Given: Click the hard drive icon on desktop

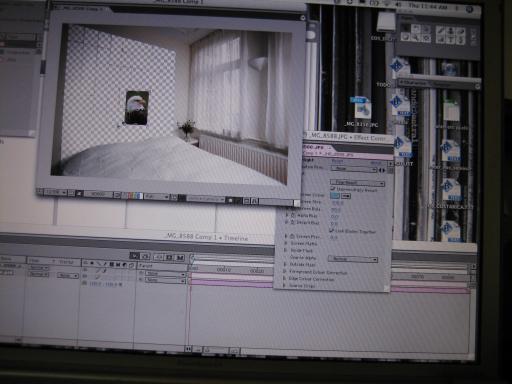Looking at the screenshot, I should pyautogui.click(x=386, y=21).
